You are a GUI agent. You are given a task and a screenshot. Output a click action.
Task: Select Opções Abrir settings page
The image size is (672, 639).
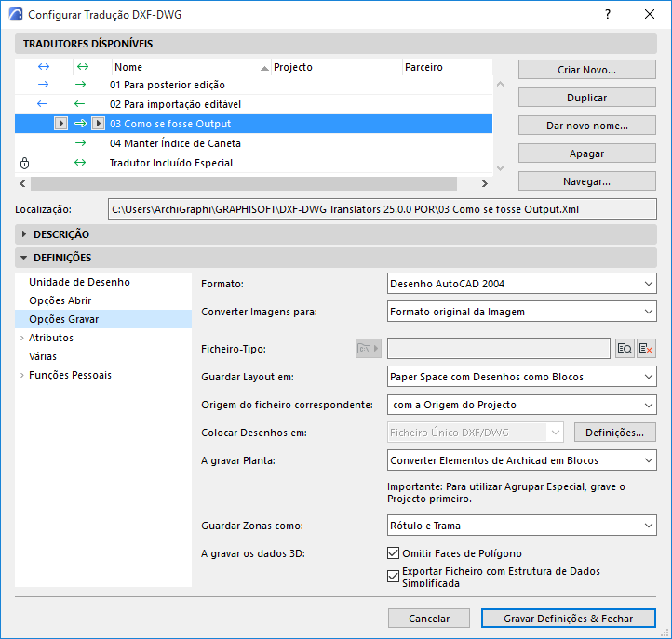pos(60,300)
